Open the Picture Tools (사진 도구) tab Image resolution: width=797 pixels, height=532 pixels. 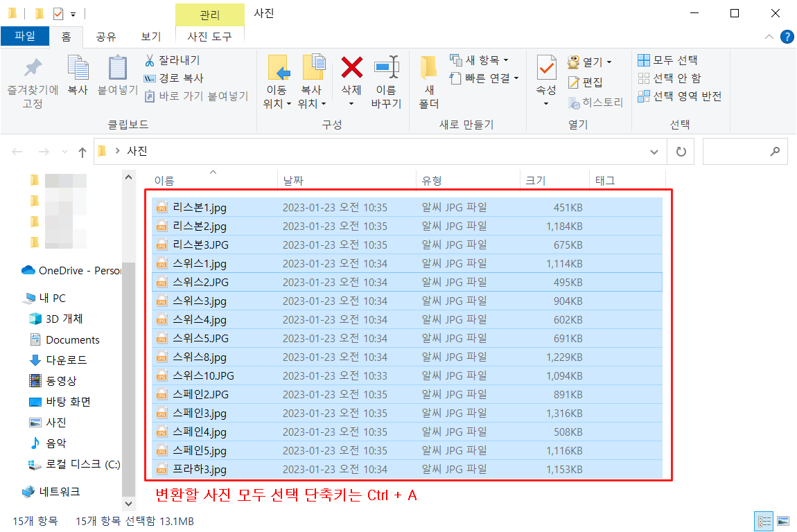pyautogui.click(x=209, y=37)
